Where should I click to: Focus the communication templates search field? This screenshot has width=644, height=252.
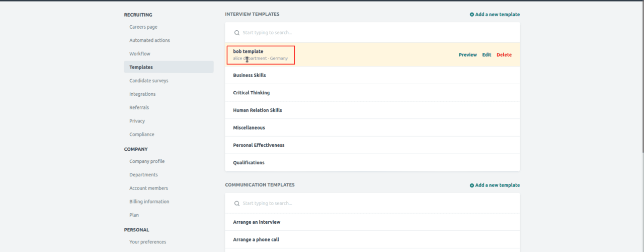point(372,204)
